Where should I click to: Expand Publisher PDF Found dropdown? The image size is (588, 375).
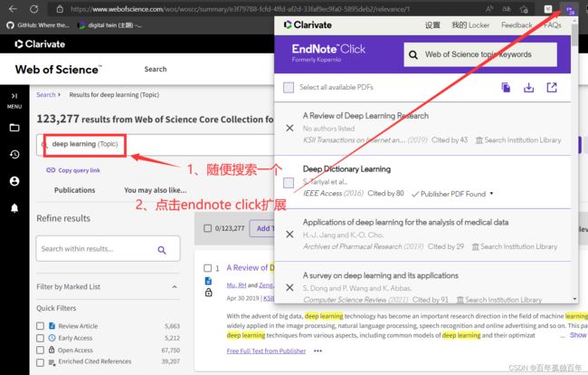tap(452, 194)
